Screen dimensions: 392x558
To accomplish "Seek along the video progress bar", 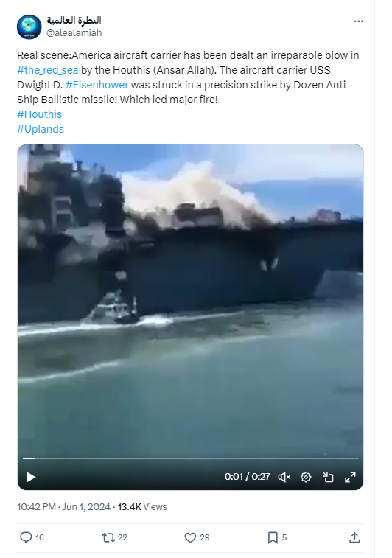I will coord(190,458).
